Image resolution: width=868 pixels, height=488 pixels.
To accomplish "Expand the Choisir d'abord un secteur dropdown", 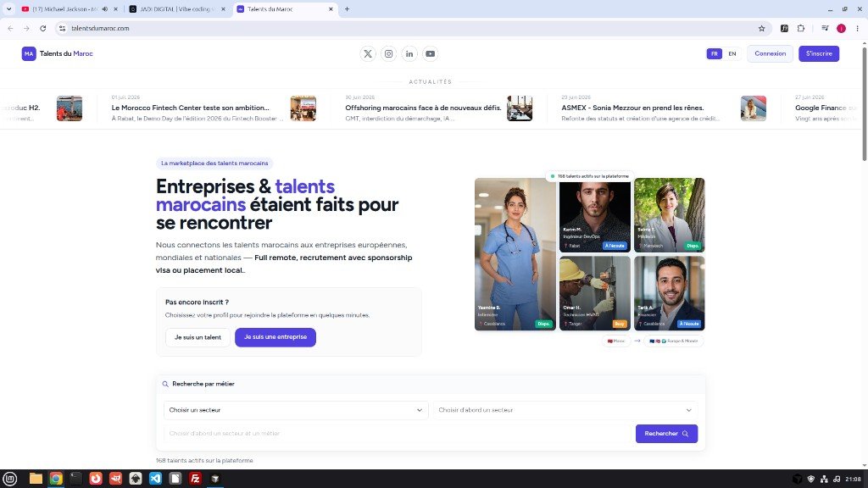I will click(x=565, y=410).
